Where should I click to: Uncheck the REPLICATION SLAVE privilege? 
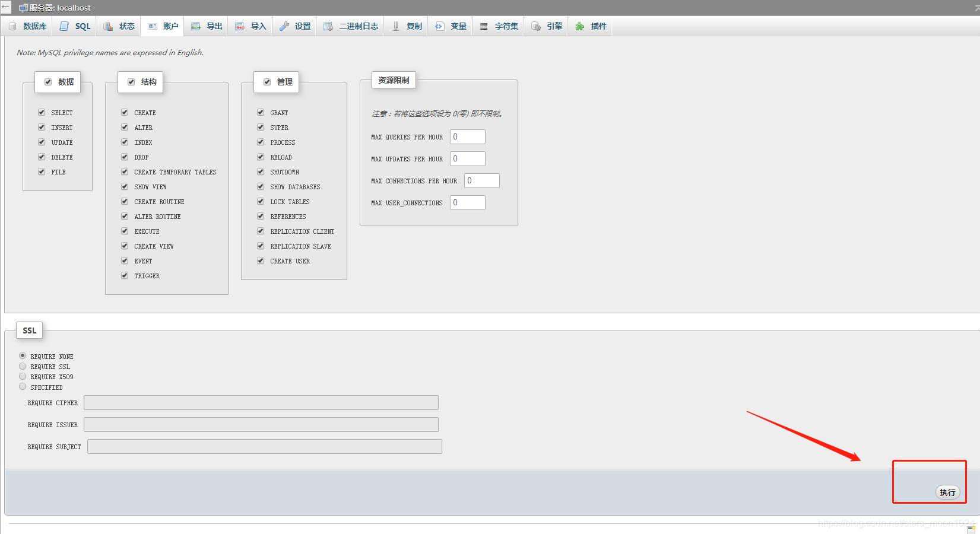tap(261, 246)
